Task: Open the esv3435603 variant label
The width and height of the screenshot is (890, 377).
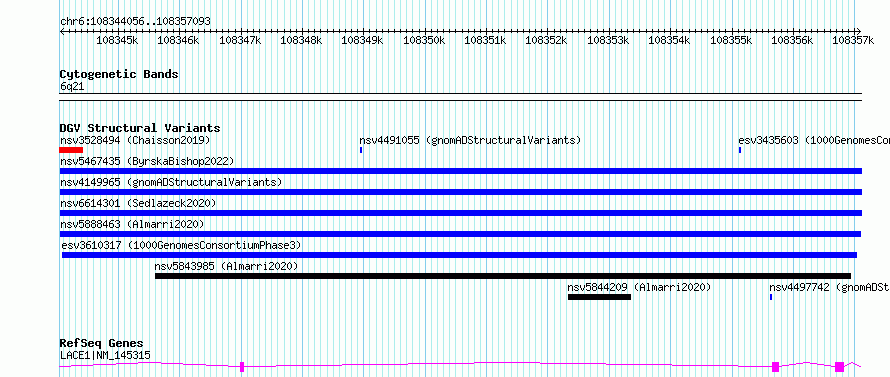Action: 814,140
